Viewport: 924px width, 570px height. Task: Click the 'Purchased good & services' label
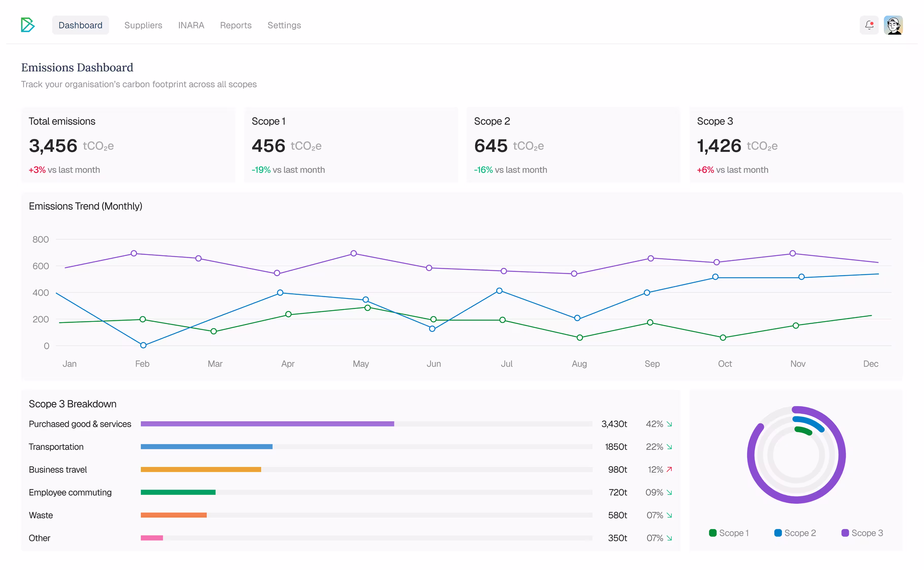pyautogui.click(x=80, y=424)
